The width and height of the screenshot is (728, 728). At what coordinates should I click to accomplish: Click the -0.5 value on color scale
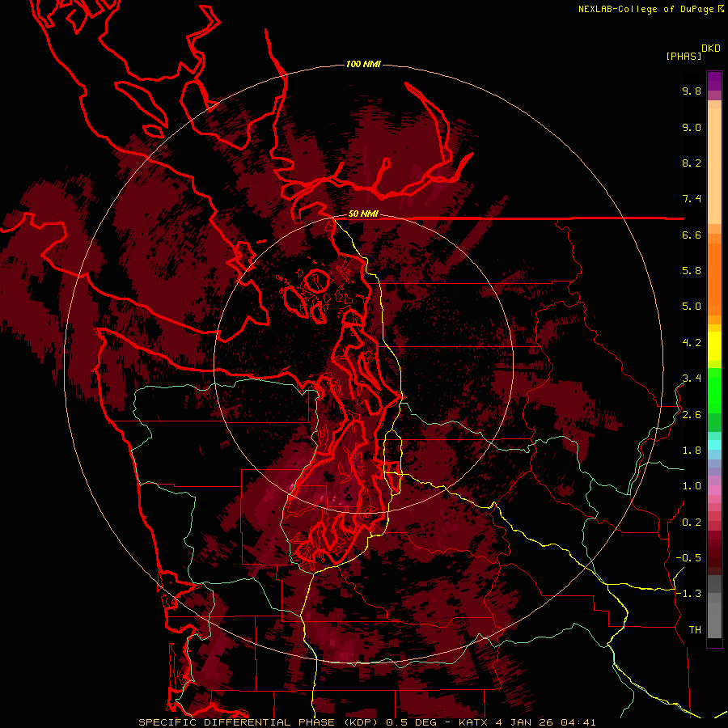pos(688,558)
